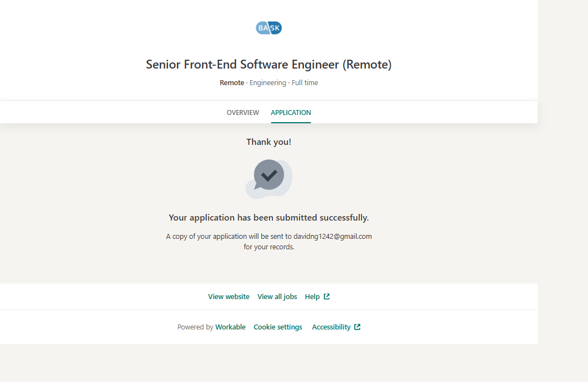
Task: Click the external link icon beside Accessibility
Action: [x=358, y=327]
